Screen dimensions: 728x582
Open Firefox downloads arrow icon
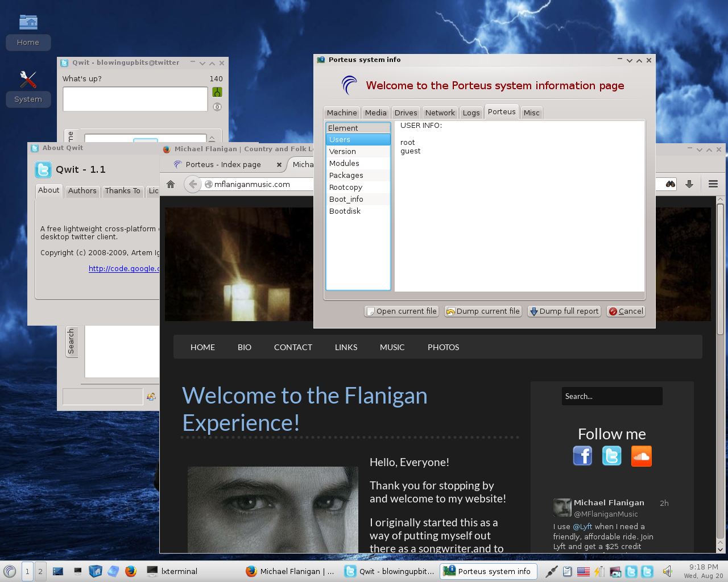click(x=689, y=184)
